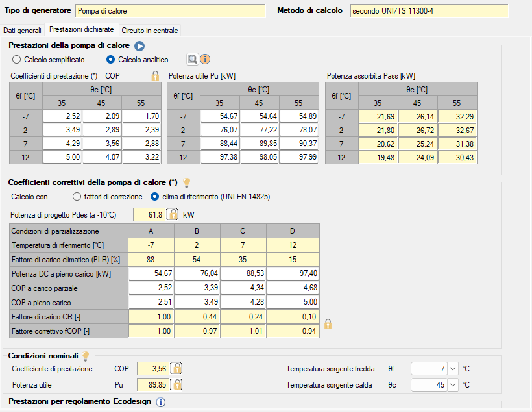Select Potenza DC a pieno carico cell 76,04

[197, 273]
